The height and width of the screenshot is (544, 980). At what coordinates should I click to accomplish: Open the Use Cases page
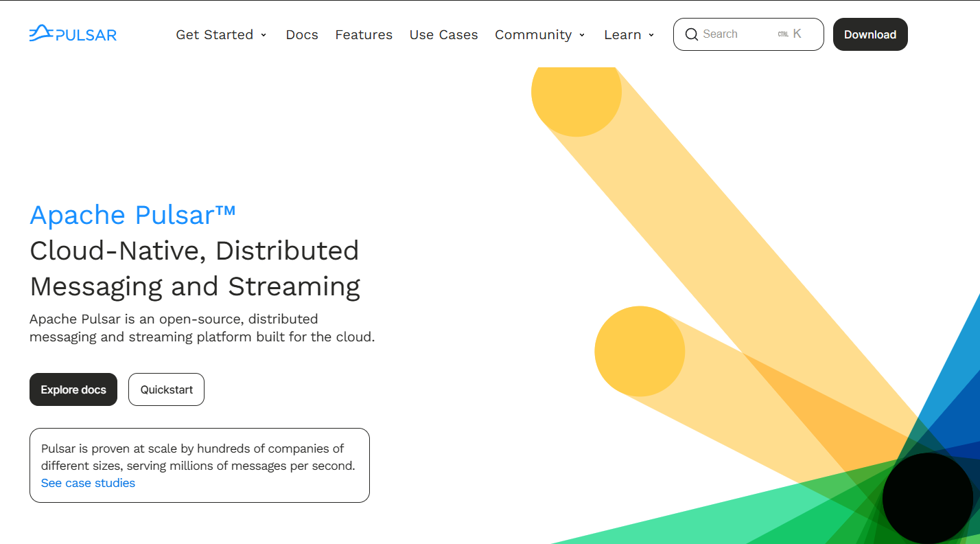[443, 34]
